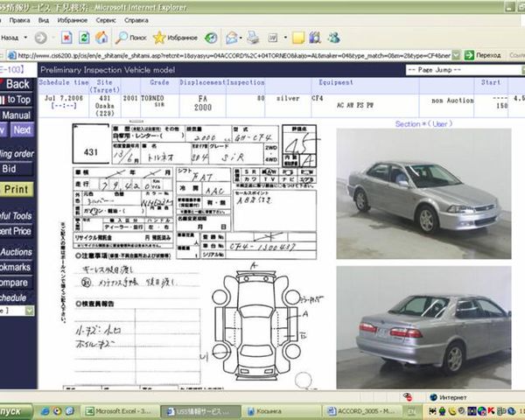Viewport: 525px width, 420px height.
Task: Open rear view photo of silver Torneo
Action: (x=423, y=327)
